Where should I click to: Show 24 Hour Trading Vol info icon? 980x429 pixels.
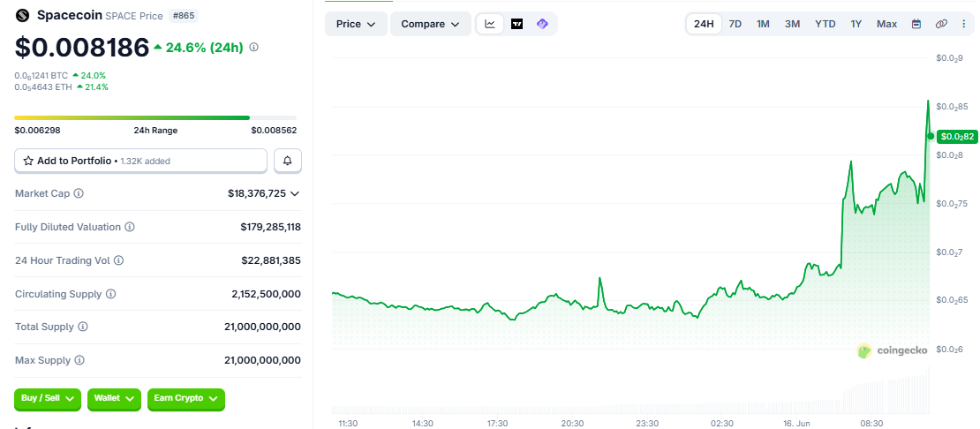(x=118, y=260)
